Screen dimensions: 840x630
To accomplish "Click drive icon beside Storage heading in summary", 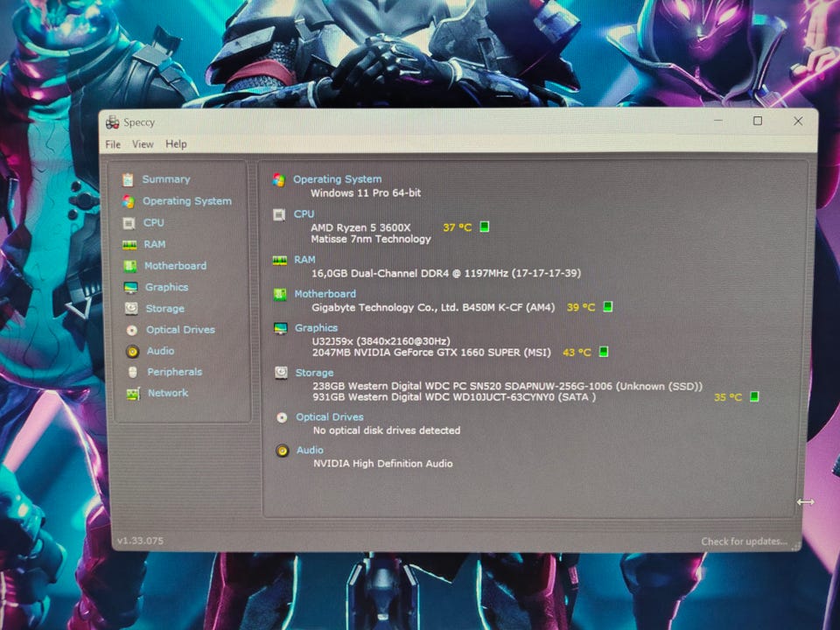I will click(x=281, y=373).
